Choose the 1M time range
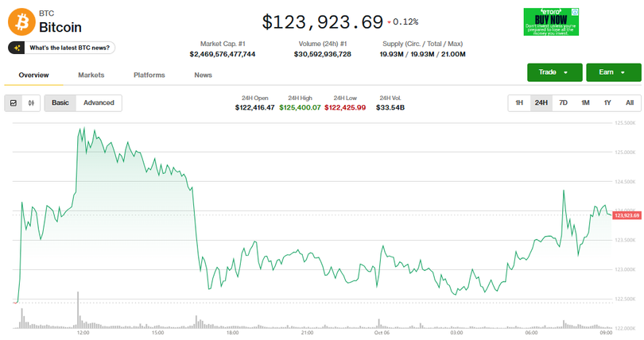The image size is (644, 340). tap(585, 102)
